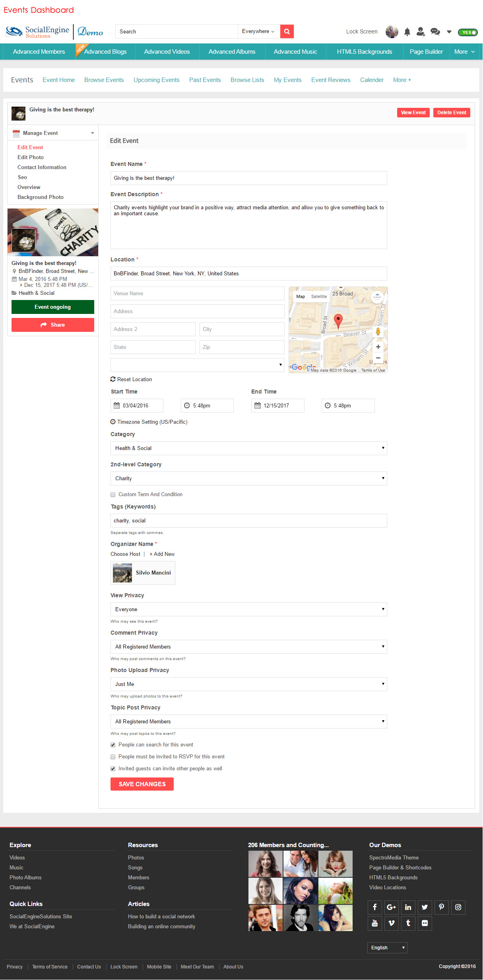Switch map to Satellite view
The image size is (483, 980).
tap(319, 296)
